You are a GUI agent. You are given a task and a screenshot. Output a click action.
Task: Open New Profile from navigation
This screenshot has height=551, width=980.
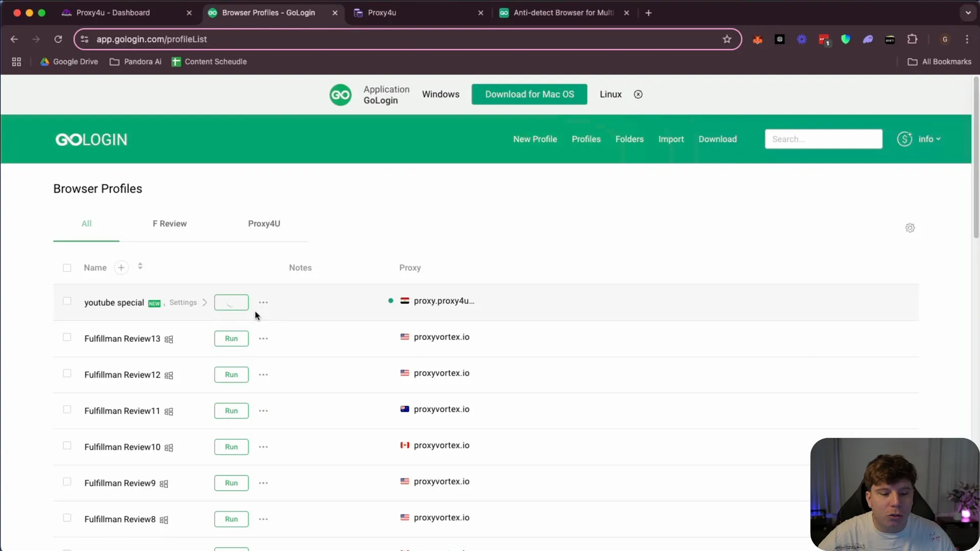click(535, 139)
